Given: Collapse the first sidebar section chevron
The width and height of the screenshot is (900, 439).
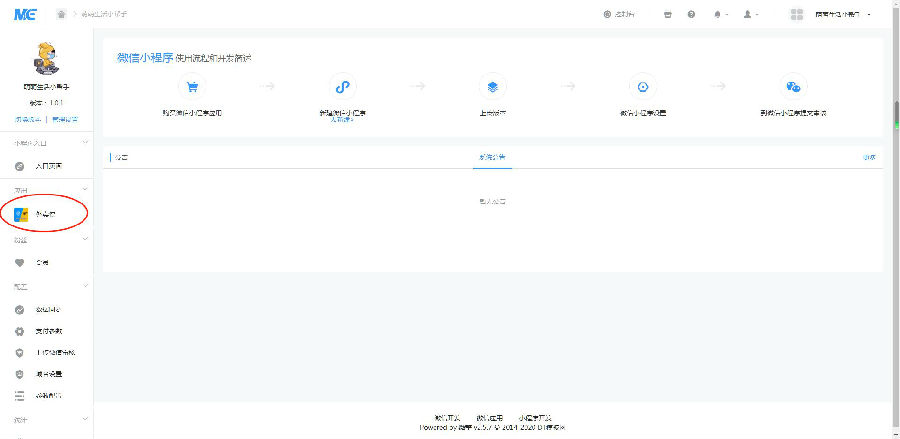Looking at the screenshot, I should tap(85, 145).
